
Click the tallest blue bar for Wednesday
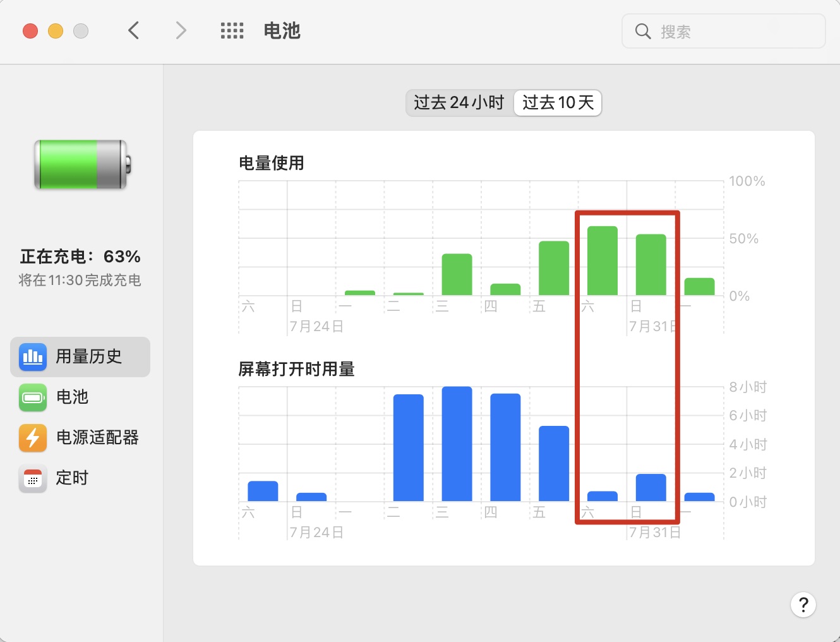pos(457,444)
